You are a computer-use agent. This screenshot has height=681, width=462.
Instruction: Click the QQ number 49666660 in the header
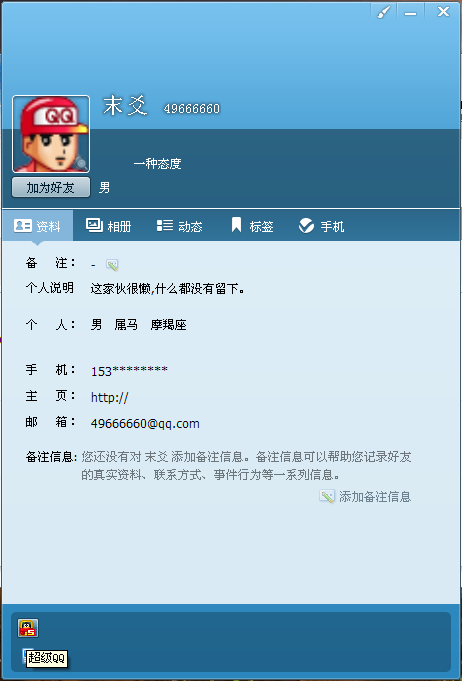tap(191, 109)
